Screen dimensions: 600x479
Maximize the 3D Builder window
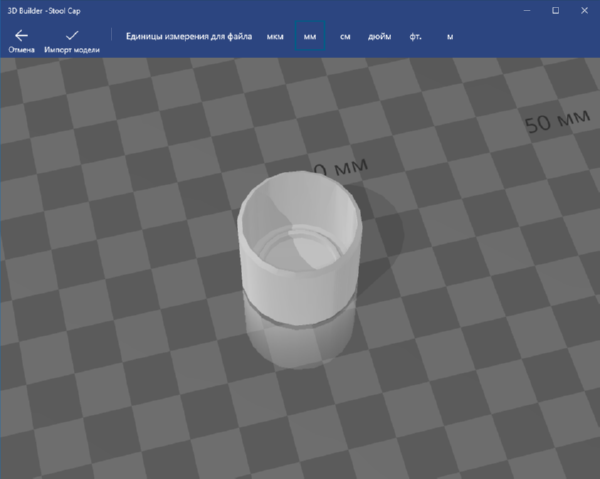point(556,10)
